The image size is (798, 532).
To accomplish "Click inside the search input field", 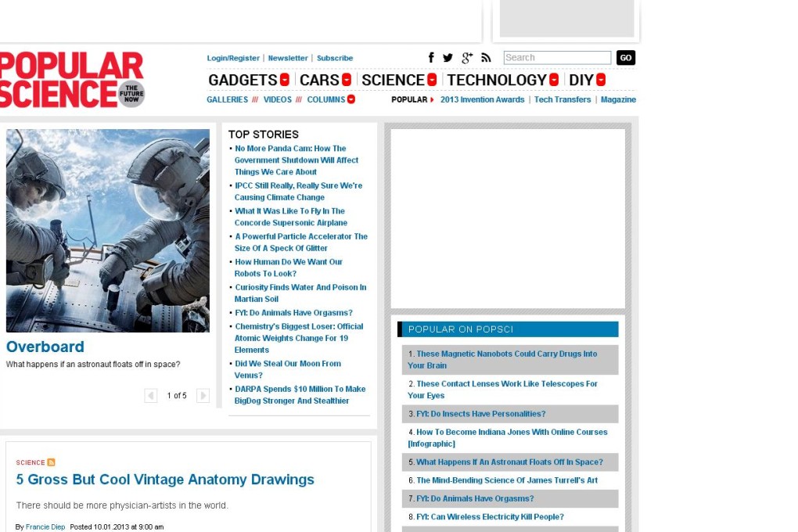I will 557,57.
